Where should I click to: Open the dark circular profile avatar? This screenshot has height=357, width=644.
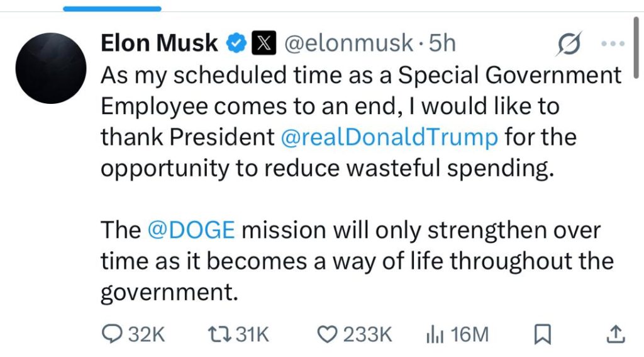(x=51, y=69)
